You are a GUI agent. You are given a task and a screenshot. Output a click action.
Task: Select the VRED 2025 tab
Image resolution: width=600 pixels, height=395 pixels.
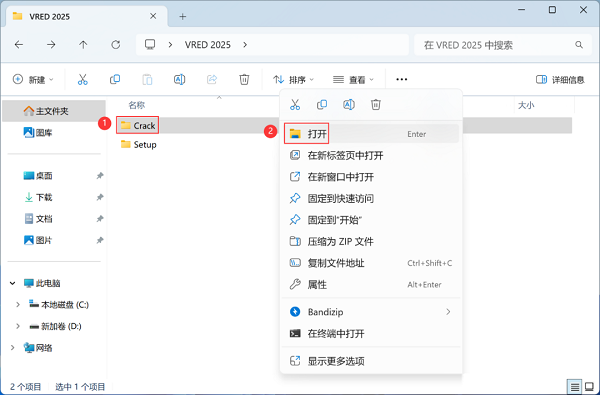pyautogui.click(x=86, y=16)
